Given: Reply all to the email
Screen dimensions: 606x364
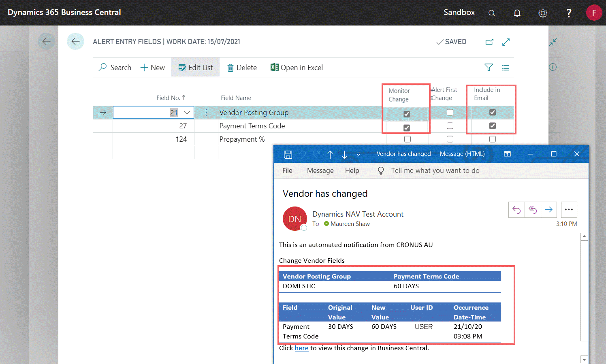Looking at the screenshot, I should (x=533, y=209).
